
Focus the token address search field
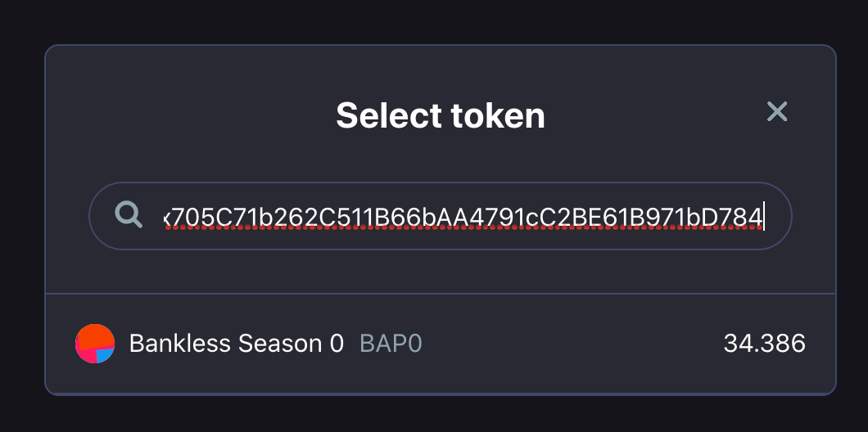(x=440, y=216)
